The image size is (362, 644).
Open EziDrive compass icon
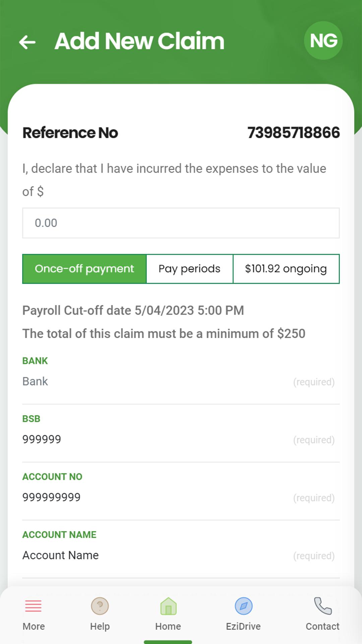tap(244, 606)
